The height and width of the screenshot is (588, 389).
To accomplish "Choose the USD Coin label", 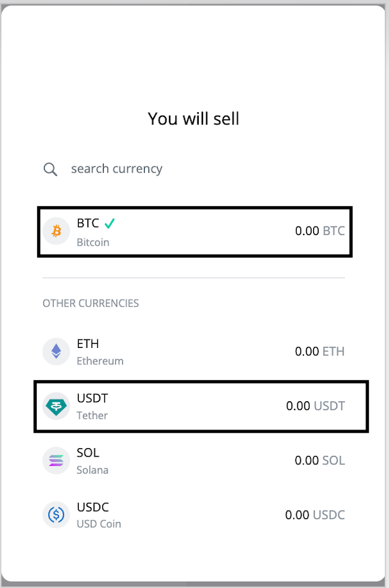I will [x=99, y=524].
